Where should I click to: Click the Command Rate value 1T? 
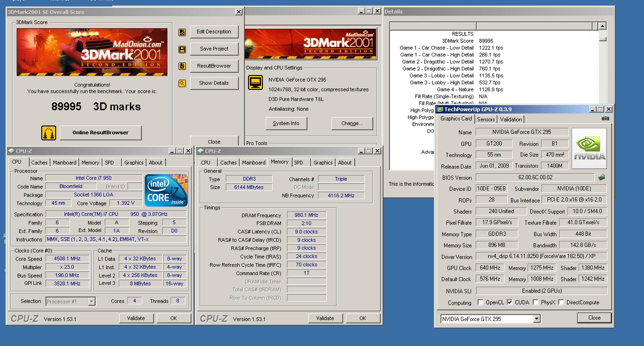click(306, 273)
